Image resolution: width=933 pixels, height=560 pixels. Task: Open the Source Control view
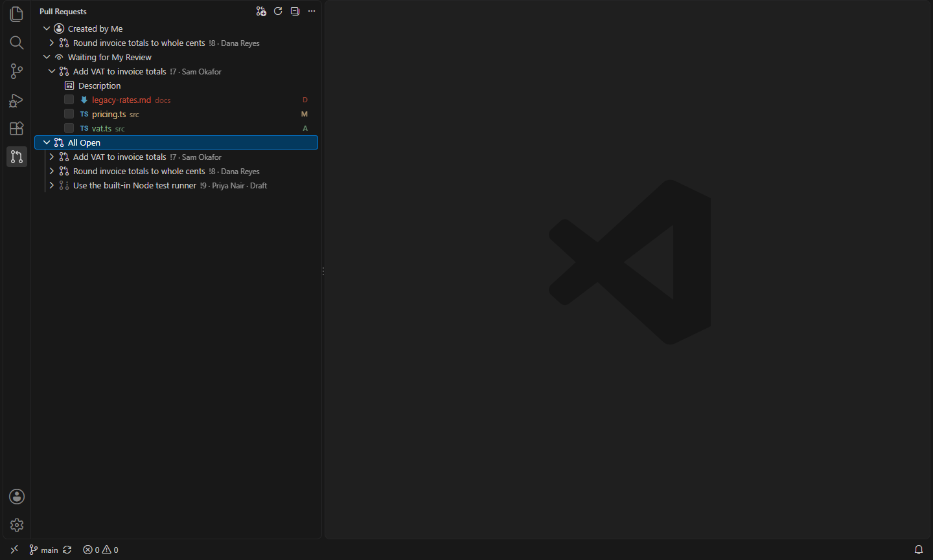[17, 71]
